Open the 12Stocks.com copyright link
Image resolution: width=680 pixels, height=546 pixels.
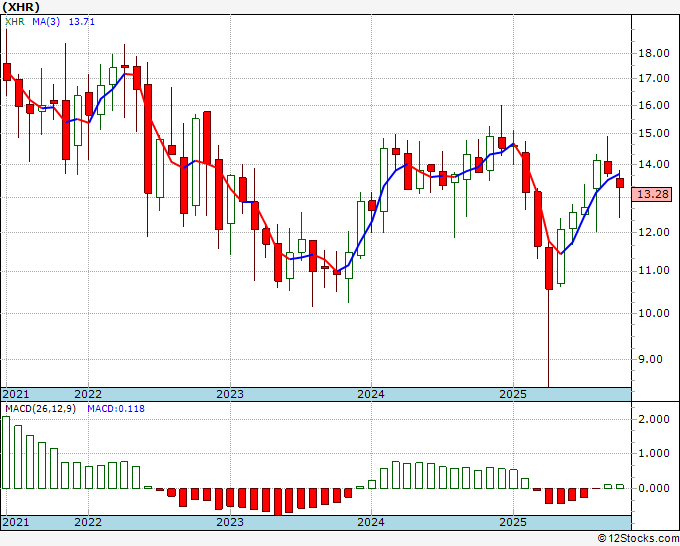pos(638,539)
